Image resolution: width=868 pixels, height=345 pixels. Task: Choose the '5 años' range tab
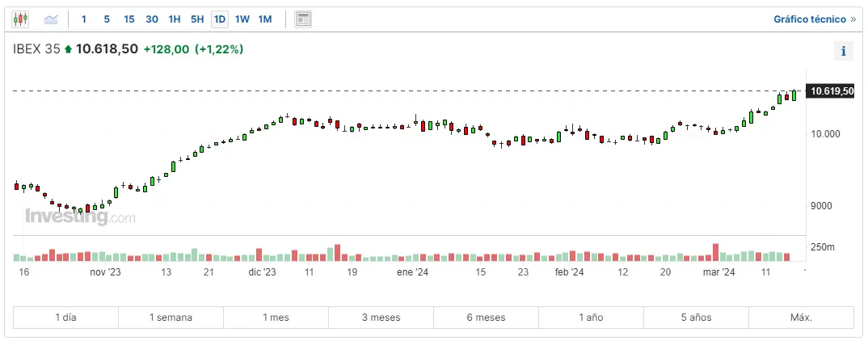coord(696,318)
